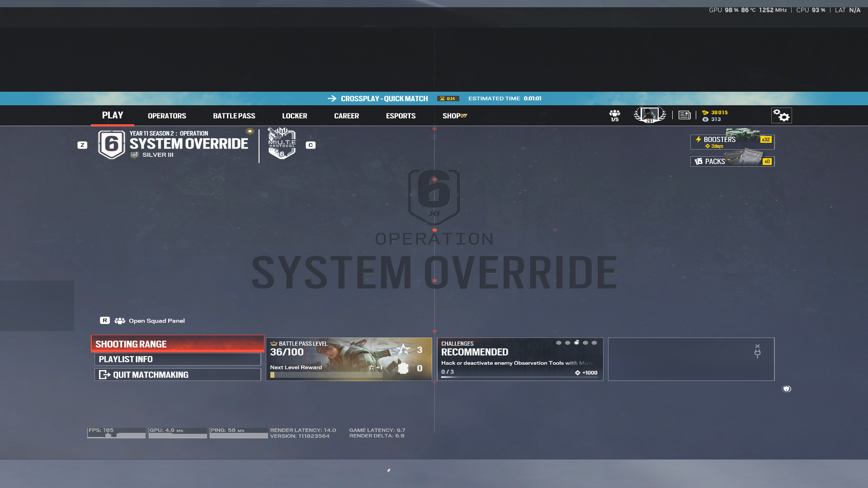Select Shooting Range

point(178,344)
